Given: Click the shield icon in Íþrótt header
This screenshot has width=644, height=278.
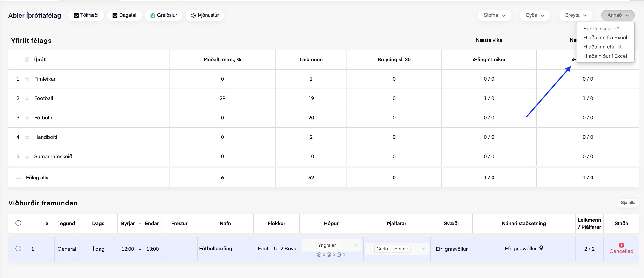Looking at the screenshot, I should coord(27,60).
